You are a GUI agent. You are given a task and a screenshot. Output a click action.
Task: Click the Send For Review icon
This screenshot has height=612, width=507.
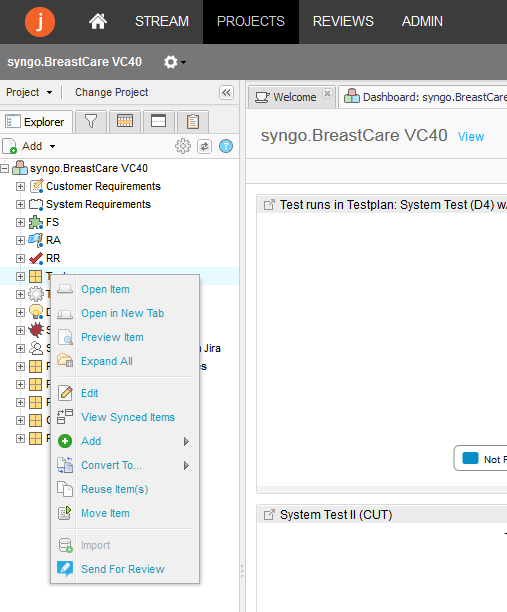[65, 569]
